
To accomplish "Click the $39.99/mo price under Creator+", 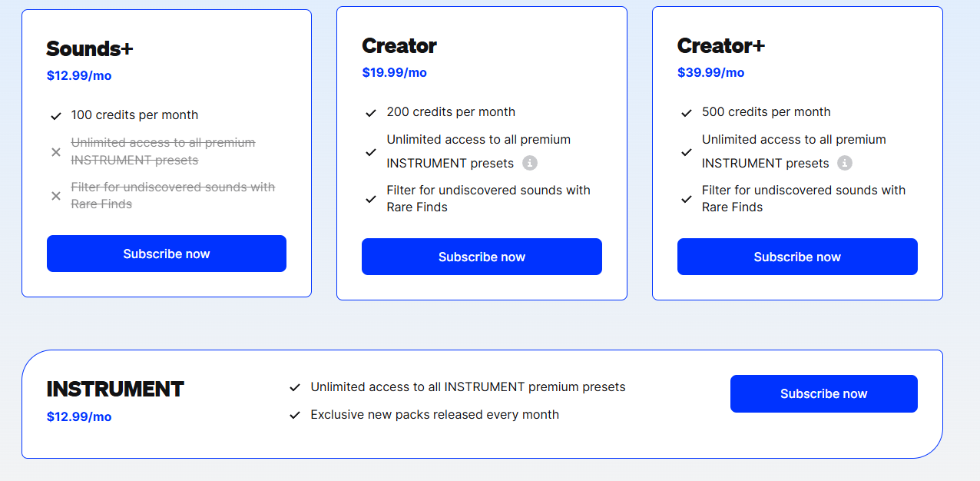I will point(710,72).
